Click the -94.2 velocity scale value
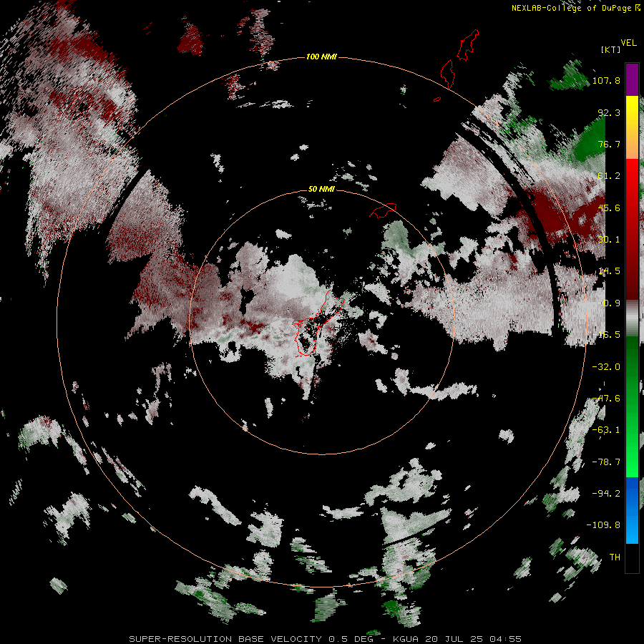 606,494
